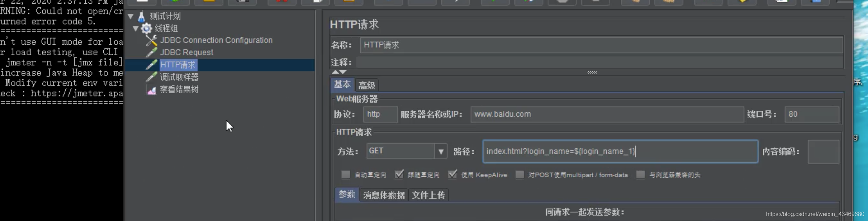Open the 方法 GET dropdown arrow
This screenshot has width=868, height=221.
click(x=441, y=151)
